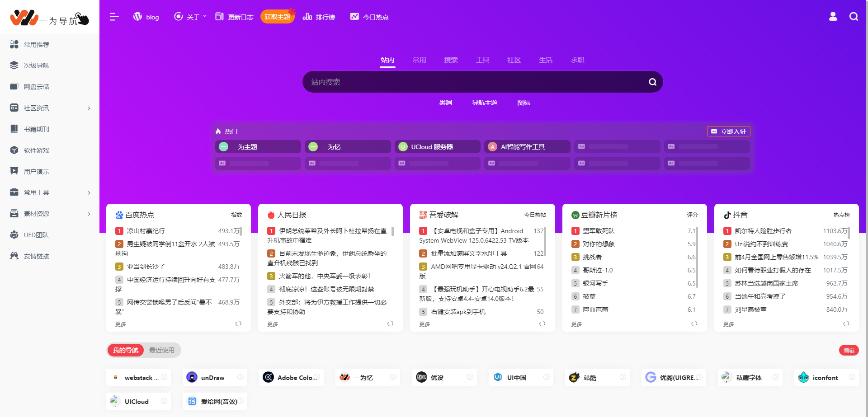Open the webstack site card

138,377
